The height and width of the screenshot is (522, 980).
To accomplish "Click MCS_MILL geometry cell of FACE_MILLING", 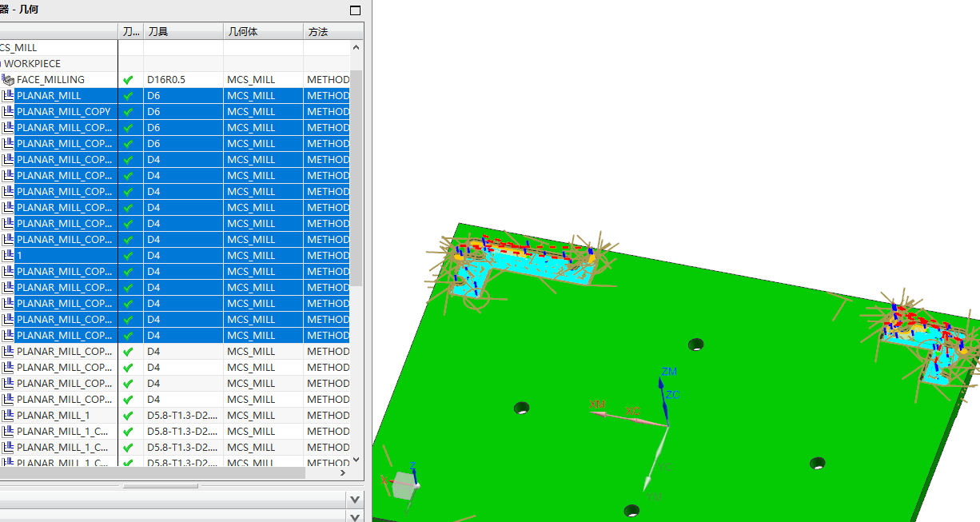I will (x=263, y=80).
